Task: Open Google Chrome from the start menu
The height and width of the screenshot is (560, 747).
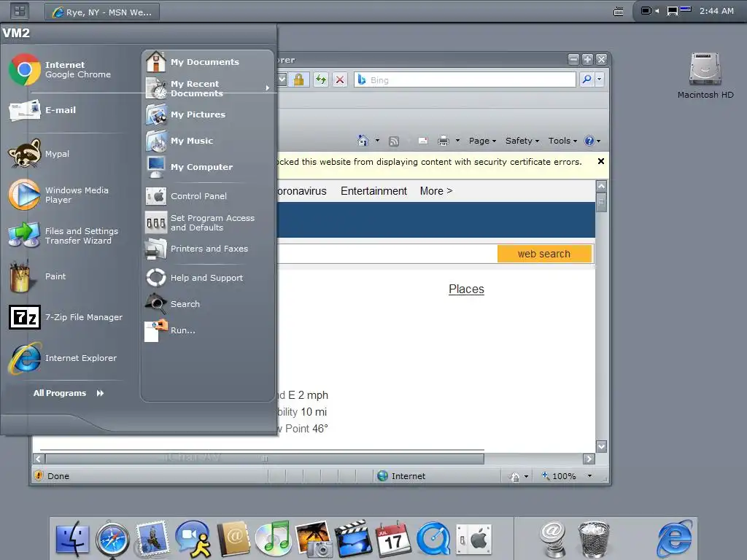Action: [66, 69]
